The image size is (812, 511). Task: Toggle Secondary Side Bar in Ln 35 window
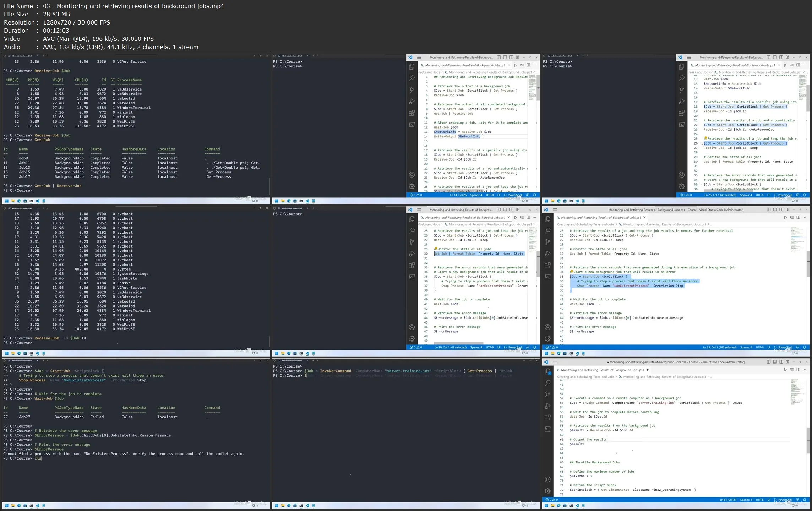pos(781,210)
